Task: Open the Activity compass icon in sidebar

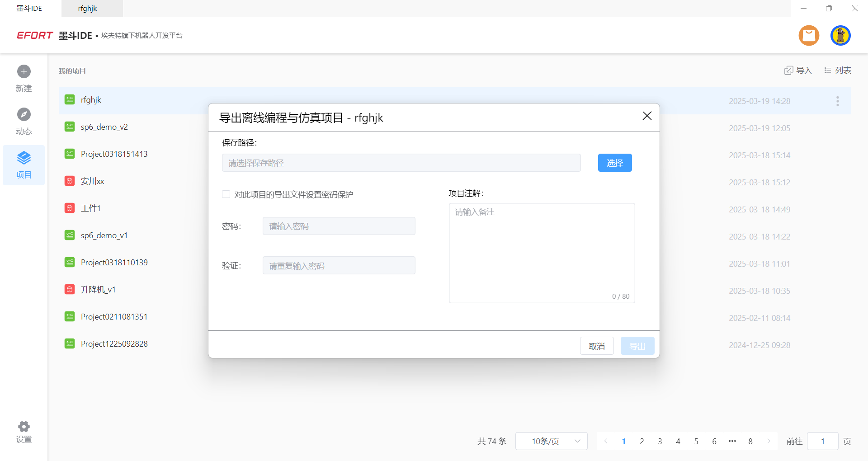Action: [24, 114]
